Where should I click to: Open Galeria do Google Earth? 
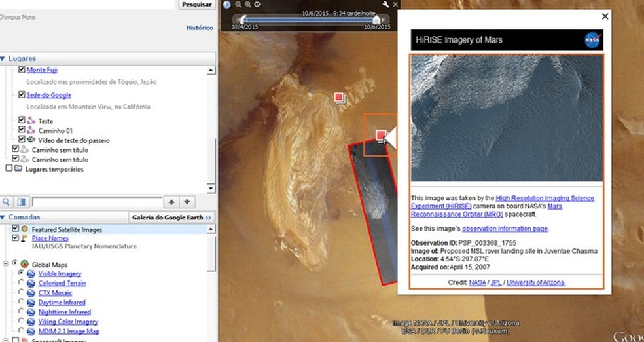click(171, 217)
